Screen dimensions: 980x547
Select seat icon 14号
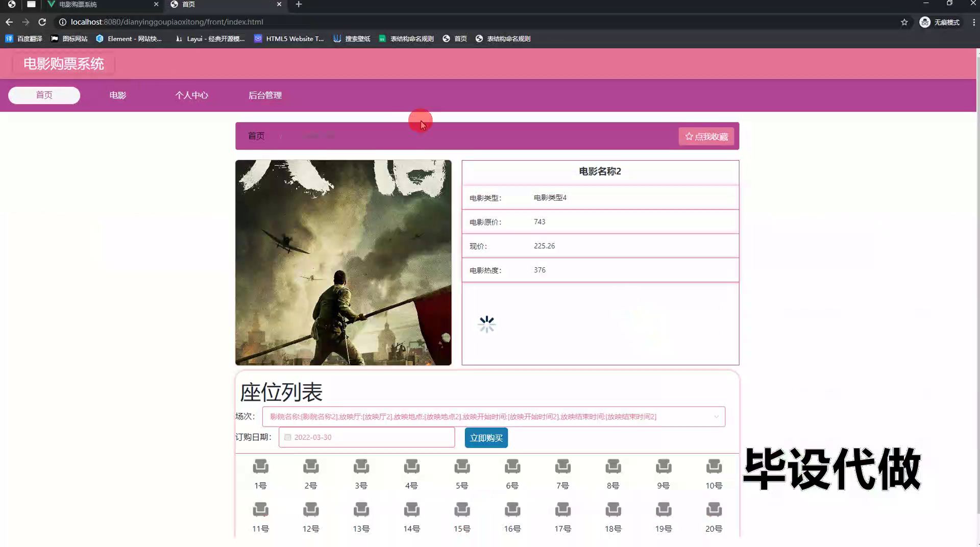(412, 509)
